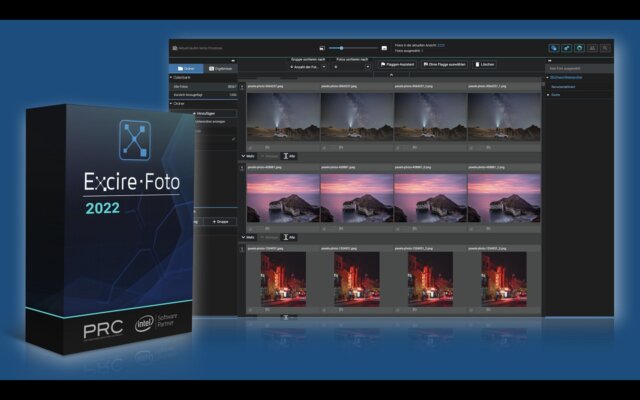
Task: Click the process status text at top left
Action: click(198, 48)
